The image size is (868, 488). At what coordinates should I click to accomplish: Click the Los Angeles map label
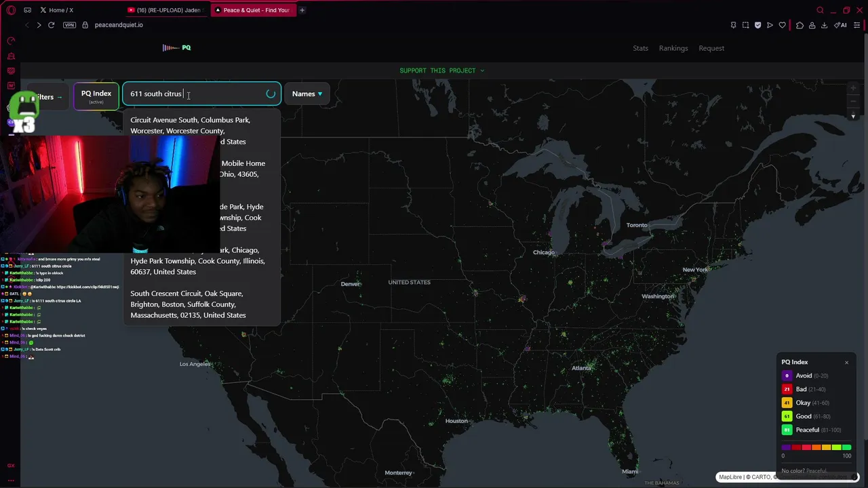195,364
